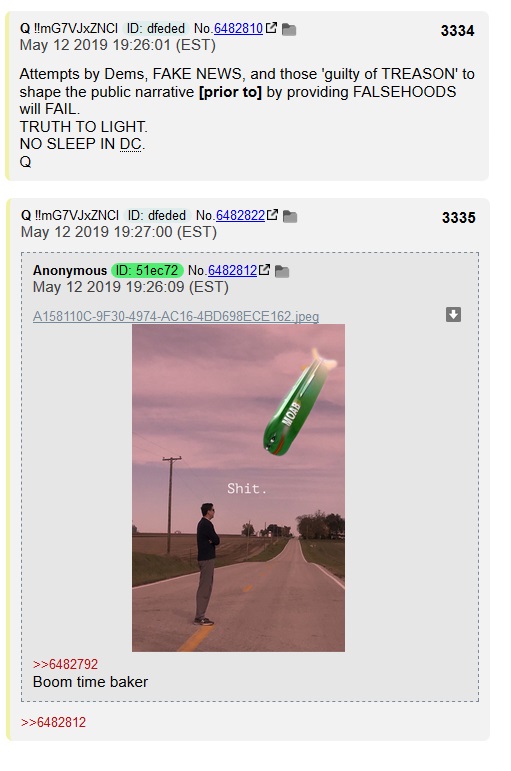The image size is (511, 771).
Task: Open the MOAB bomb image thumbnail
Action: 239,488
